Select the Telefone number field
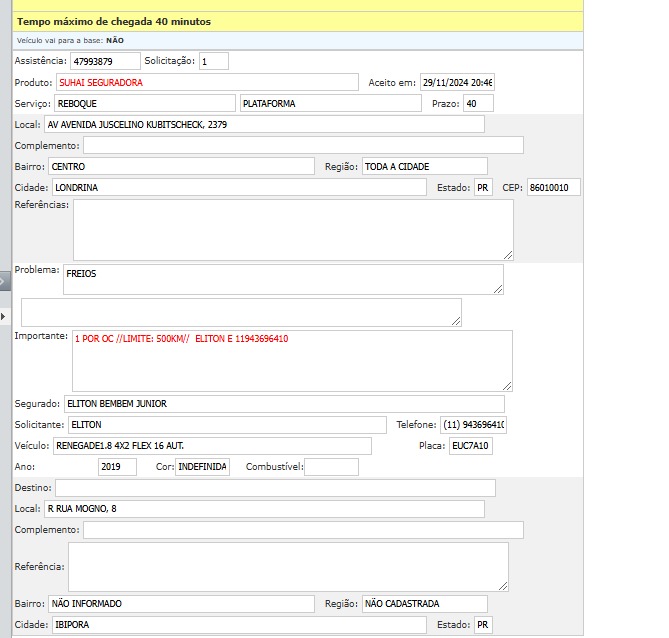Image resolution: width=669 pixels, height=638 pixels. tap(474, 425)
